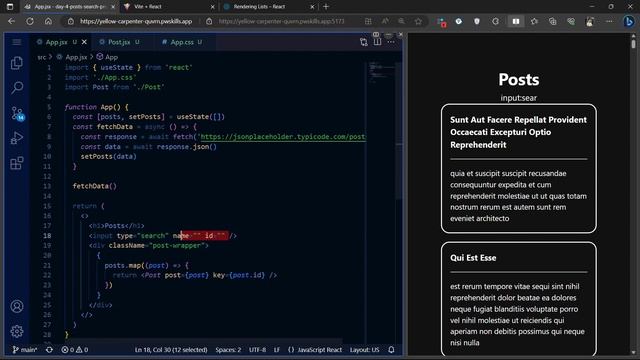Click the Posts heading in preview
Image resolution: width=640 pixels, height=360 pixels.
[x=518, y=79]
